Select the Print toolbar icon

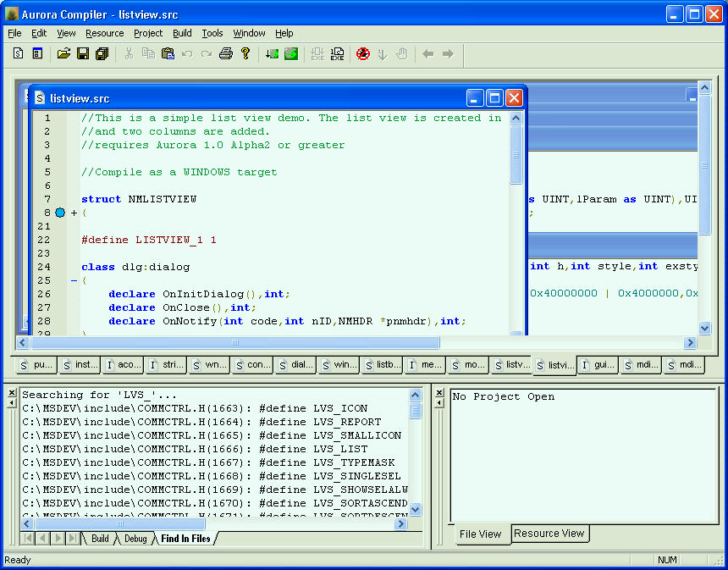[226, 53]
